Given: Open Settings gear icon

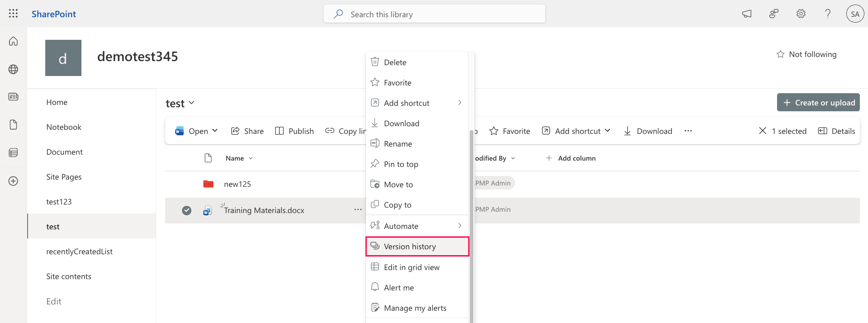Looking at the screenshot, I should click(x=801, y=14).
